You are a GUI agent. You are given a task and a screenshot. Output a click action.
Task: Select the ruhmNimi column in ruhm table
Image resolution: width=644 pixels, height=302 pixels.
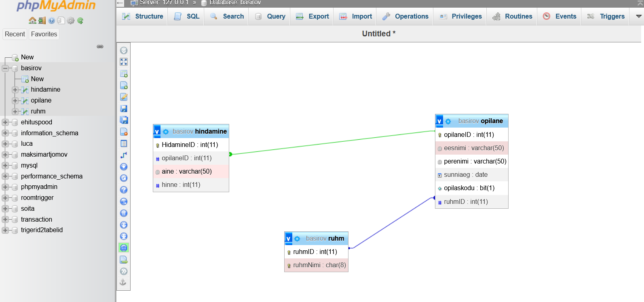pos(316,265)
